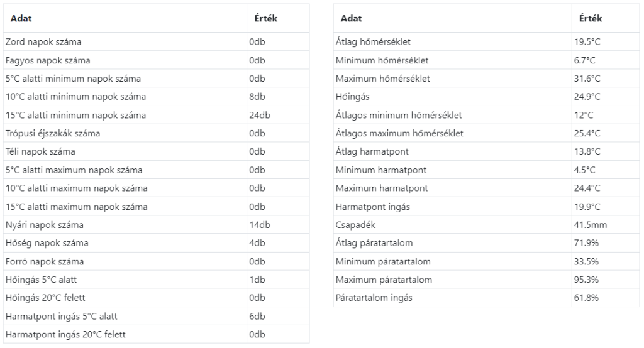Viewport: 644px width, 348px height.
Task: Click Harmatpont ingás 5°C alatt label
Action: coord(62,316)
